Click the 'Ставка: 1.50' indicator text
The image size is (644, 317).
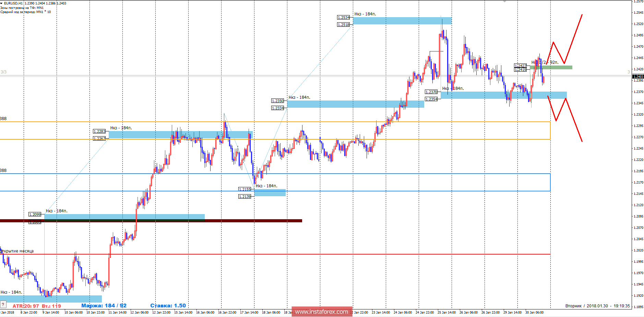[x=168, y=305]
